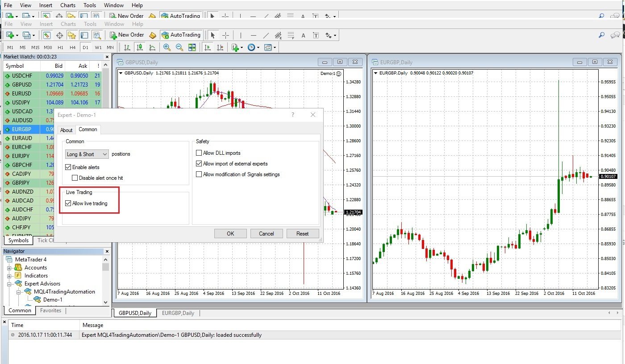Switch to M15 timeframe
This screenshot has height=364, width=625.
35,47
